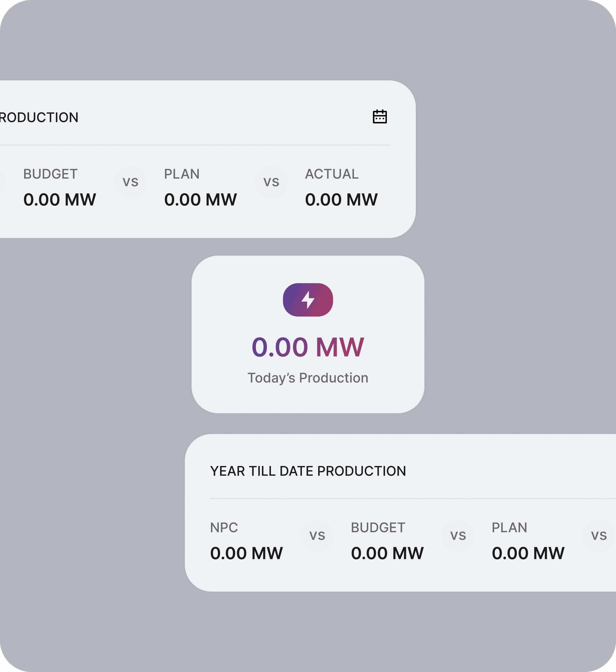Click the Today's Production label
616x672 pixels.
pyautogui.click(x=308, y=378)
